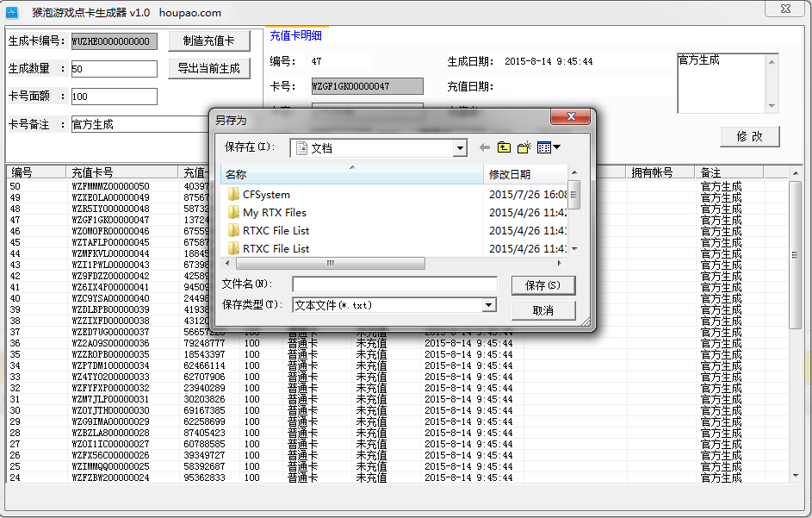812x518 pixels.
Task: Select the 充值卡明细 tab
Action: (x=295, y=36)
